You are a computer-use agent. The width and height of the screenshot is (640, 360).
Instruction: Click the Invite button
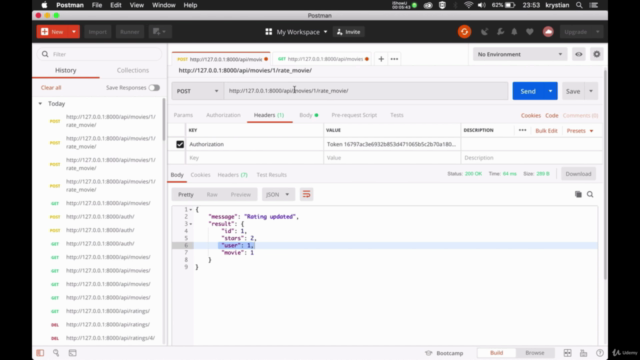click(x=349, y=32)
